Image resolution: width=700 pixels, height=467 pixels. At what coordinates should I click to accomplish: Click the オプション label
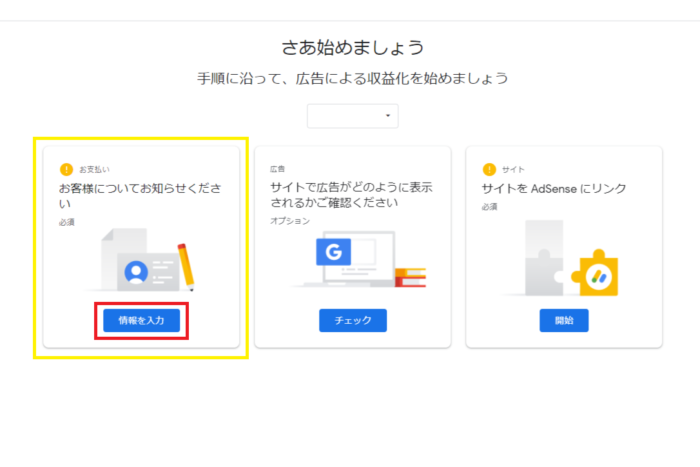[290, 221]
